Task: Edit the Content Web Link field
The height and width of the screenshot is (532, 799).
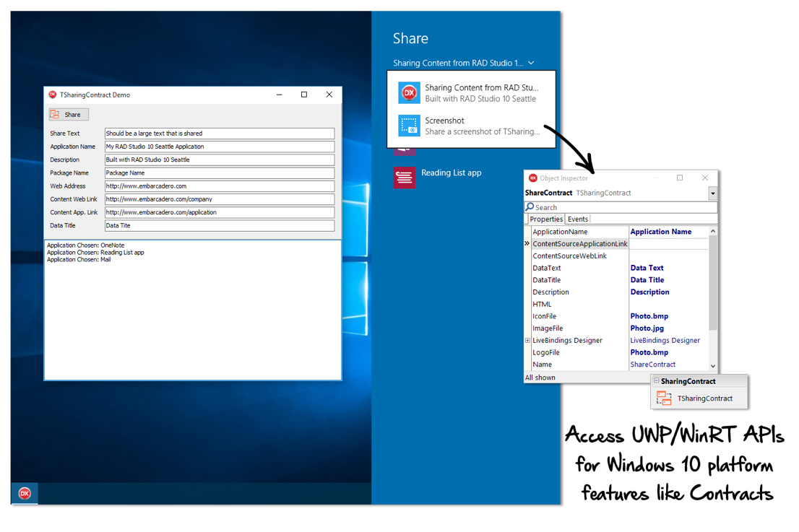Action: pyautogui.click(x=220, y=199)
